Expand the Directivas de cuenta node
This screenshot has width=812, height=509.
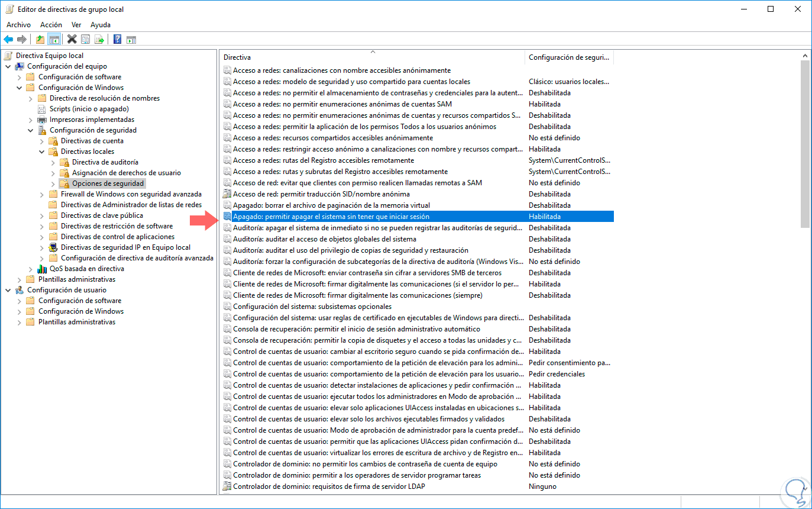pyautogui.click(x=42, y=141)
